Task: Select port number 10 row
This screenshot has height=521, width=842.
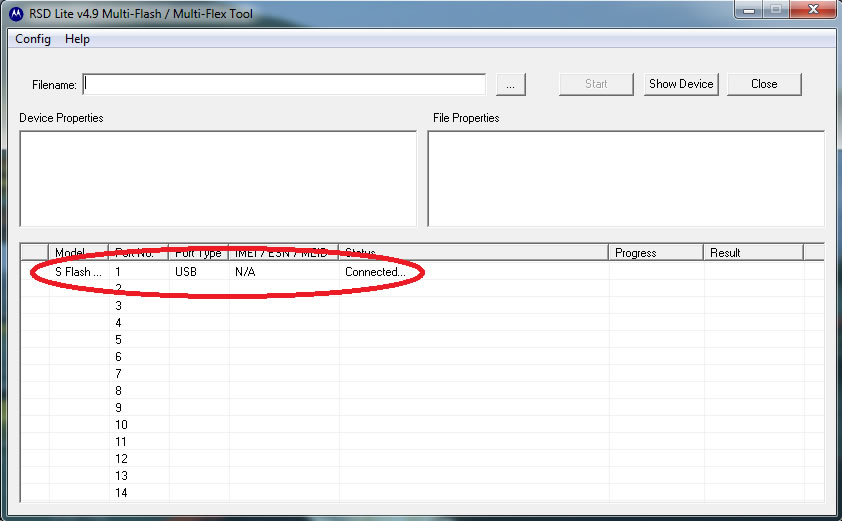Action: (121, 425)
